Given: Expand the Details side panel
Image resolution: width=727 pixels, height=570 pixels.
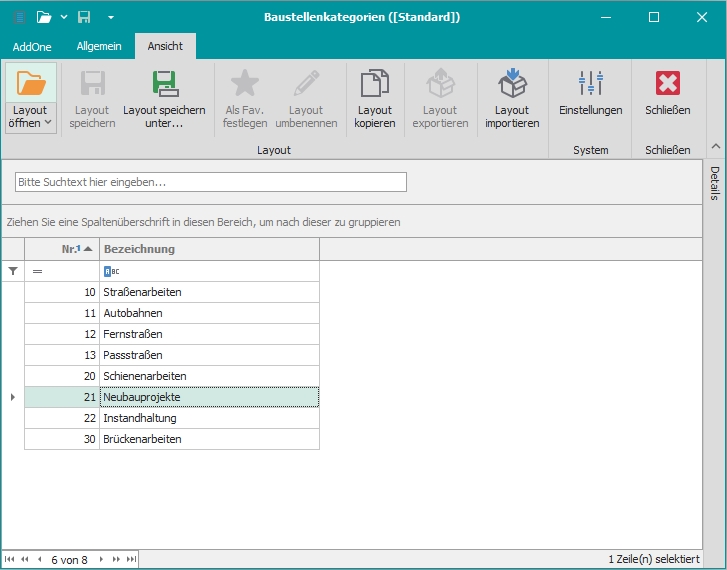Looking at the screenshot, I should pos(715,184).
